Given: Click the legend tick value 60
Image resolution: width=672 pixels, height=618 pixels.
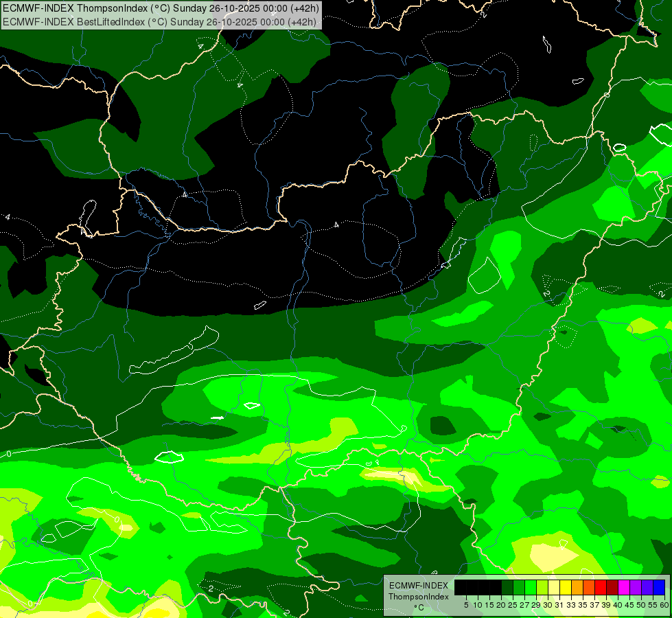Looking at the screenshot, I should point(664,605).
